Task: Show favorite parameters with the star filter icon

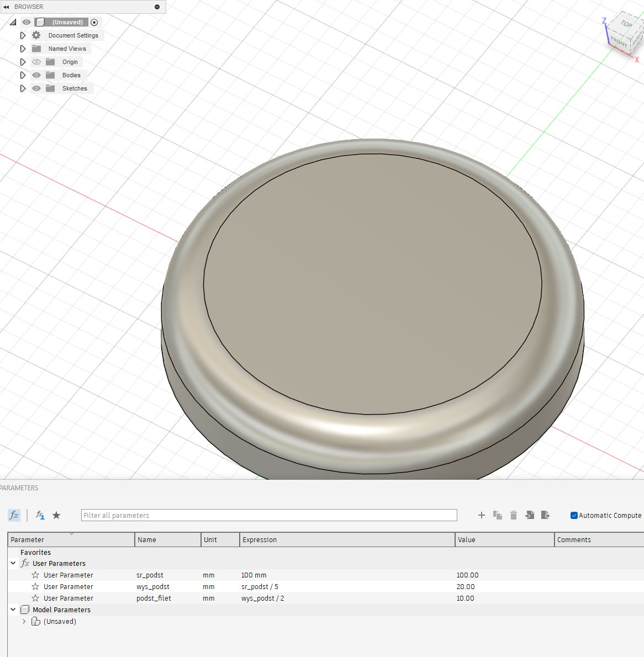Action: [56, 515]
